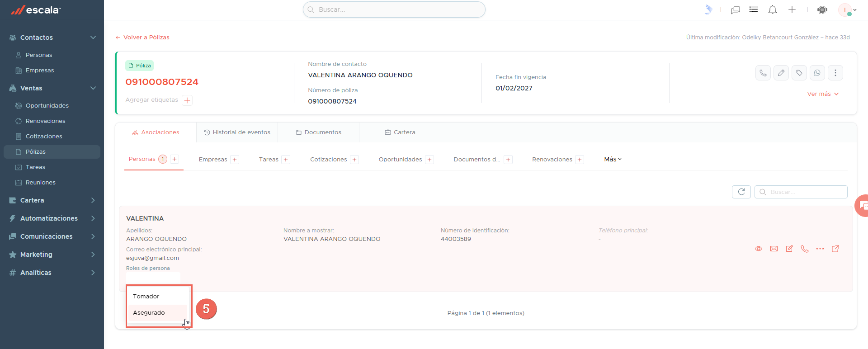Select Asegurado role option

(x=158, y=313)
